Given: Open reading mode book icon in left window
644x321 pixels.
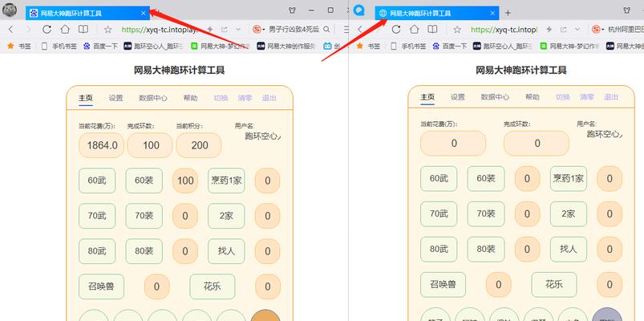Looking at the screenshot, I should pos(83,30).
